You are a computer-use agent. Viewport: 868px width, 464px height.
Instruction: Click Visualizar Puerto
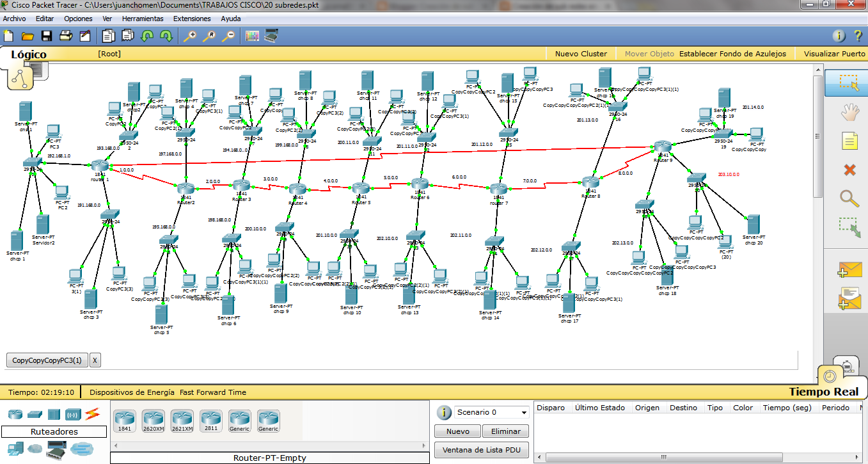point(833,54)
